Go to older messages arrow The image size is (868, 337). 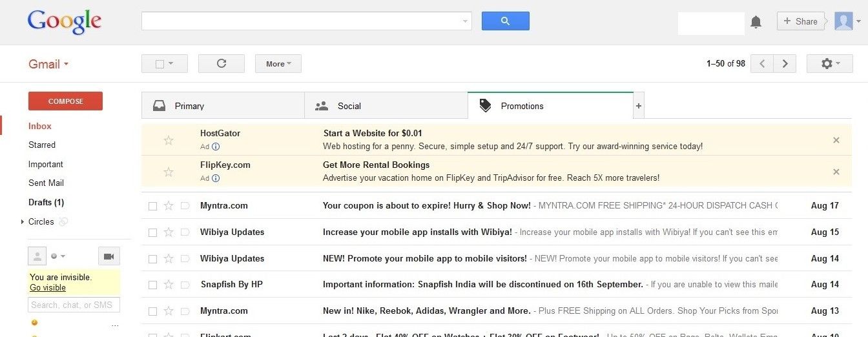[785, 63]
